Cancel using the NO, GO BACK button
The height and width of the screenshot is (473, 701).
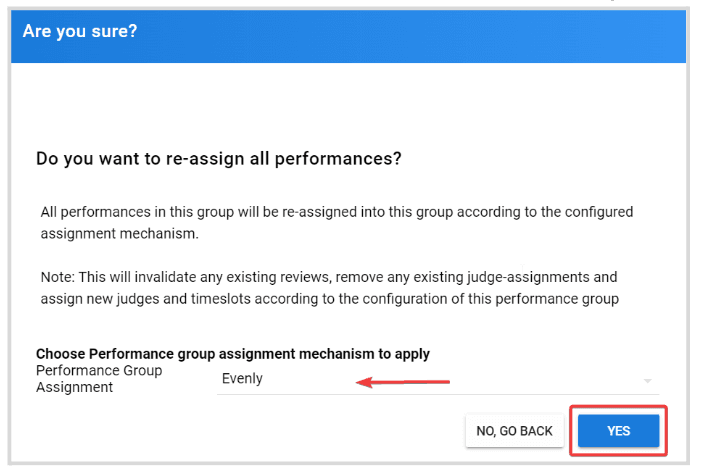(x=514, y=431)
